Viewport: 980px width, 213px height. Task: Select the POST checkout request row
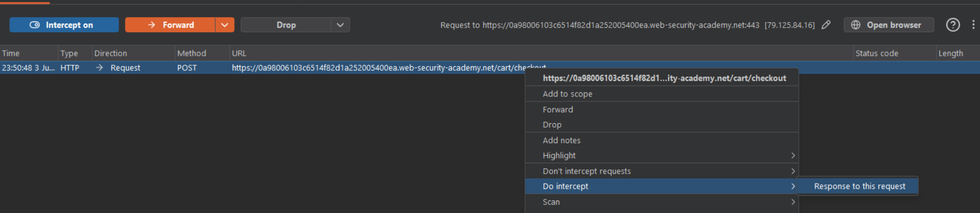pos(490,68)
